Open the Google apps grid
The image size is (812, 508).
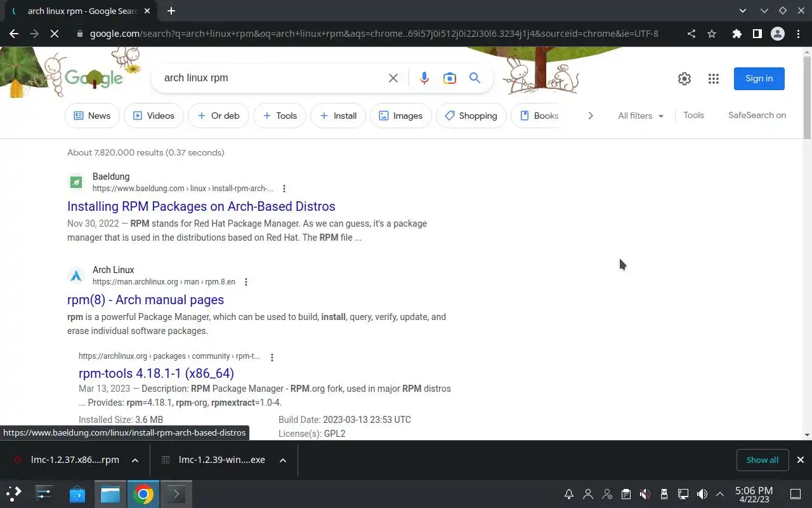coord(714,79)
